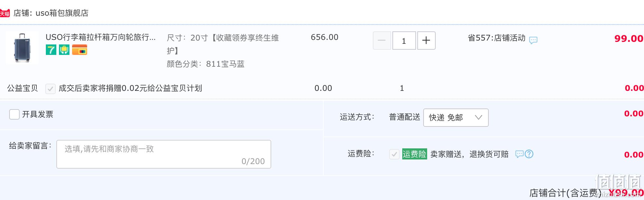Click the green shield guarantee badge icon
Image resolution: width=644 pixels, height=200 pixels.
coord(64,50)
